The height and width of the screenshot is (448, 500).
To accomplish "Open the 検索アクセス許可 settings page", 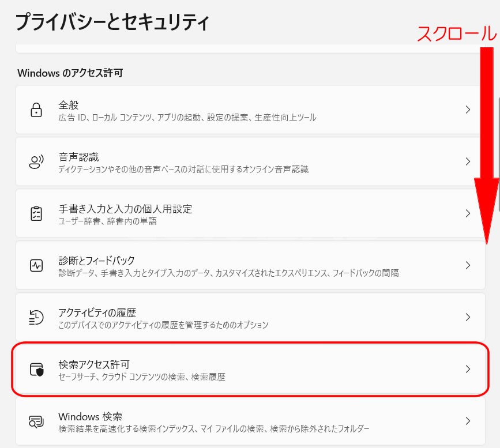I will point(248,369).
